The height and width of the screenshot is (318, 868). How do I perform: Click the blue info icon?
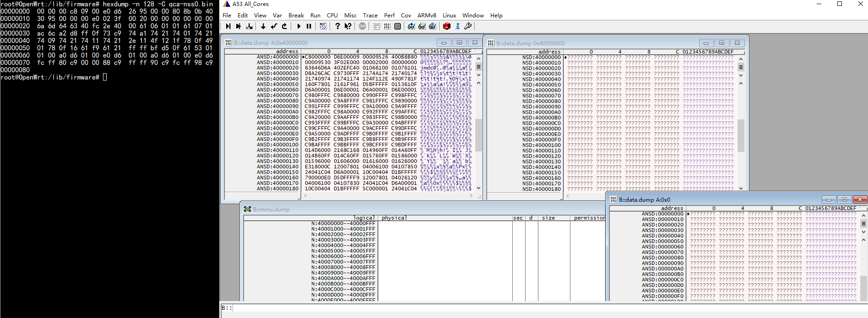tap(457, 26)
